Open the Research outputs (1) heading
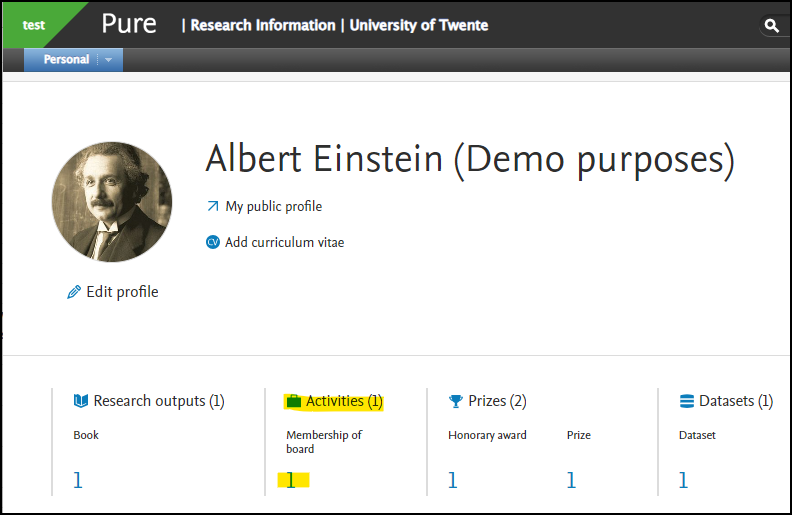The image size is (792, 515). [x=159, y=401]
